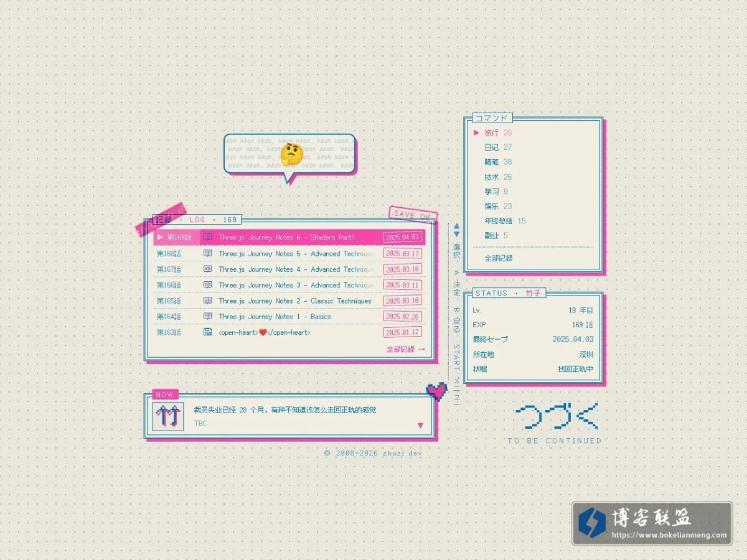Click the thinking emoji in the speech bubble
This screenshot has width=747, height=560.
tap(291, 154)
